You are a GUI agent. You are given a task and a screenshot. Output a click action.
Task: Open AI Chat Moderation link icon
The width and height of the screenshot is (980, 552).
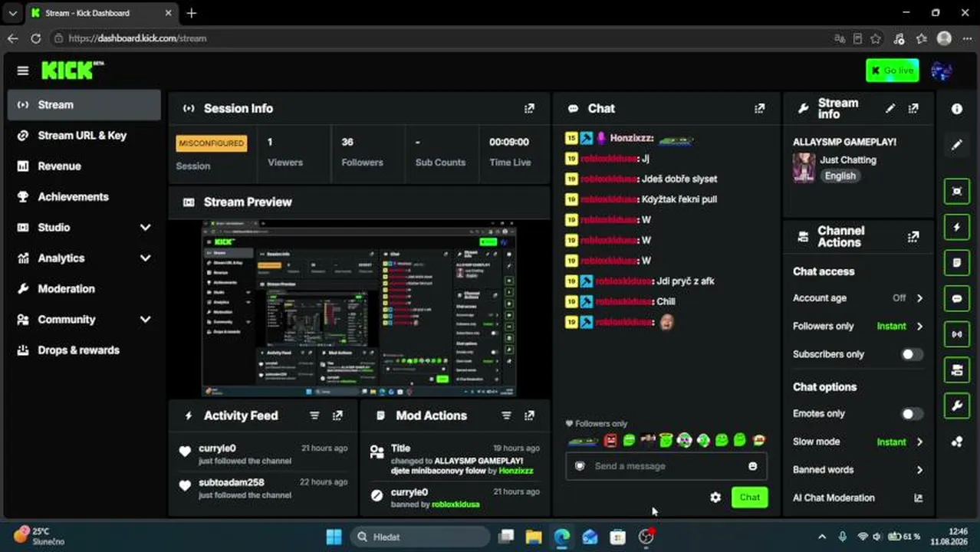coord(919,498)
